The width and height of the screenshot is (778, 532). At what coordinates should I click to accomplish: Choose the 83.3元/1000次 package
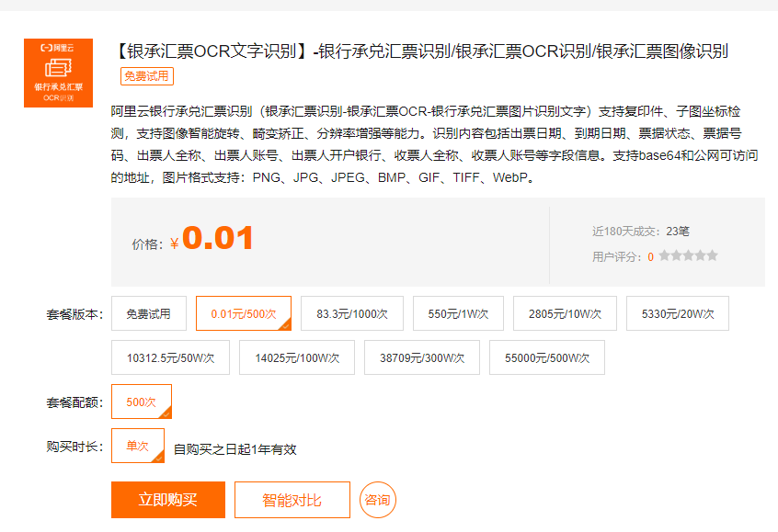click(x=352, y=313)
